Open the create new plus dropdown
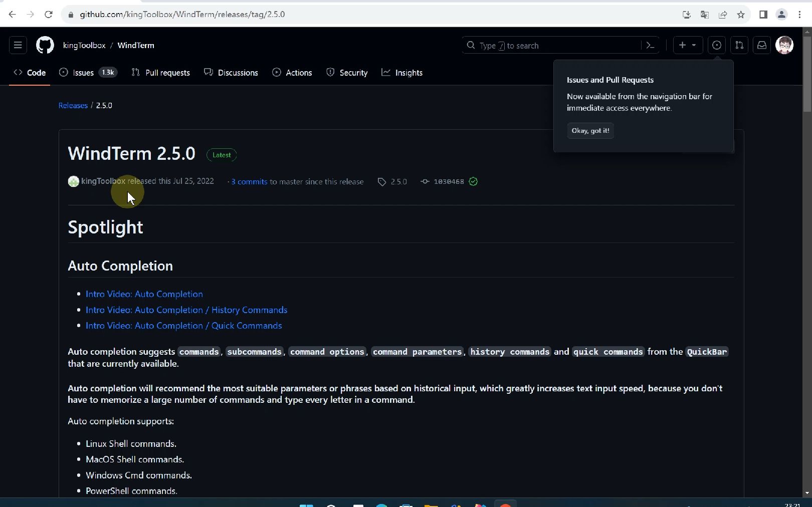This screenshot has height=507, width=812. pos(688,45)
